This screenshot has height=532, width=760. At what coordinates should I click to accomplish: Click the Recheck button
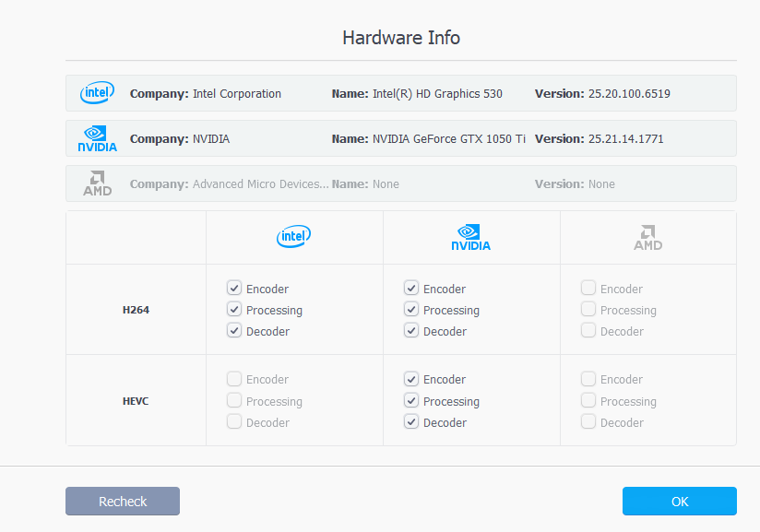[123, 501]
